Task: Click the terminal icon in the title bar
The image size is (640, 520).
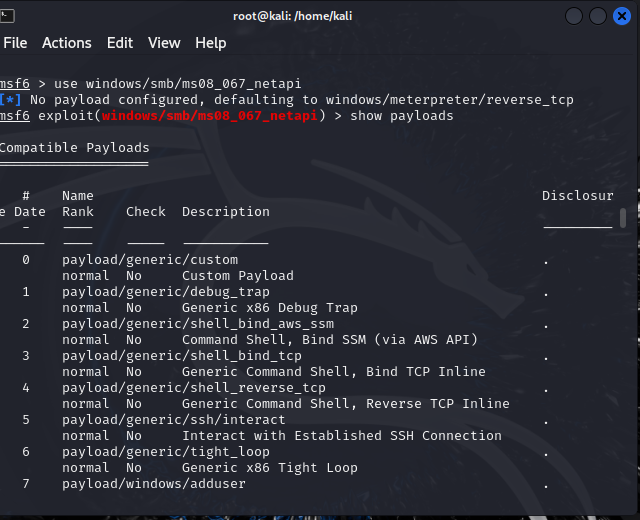Action: click(10, 15)
